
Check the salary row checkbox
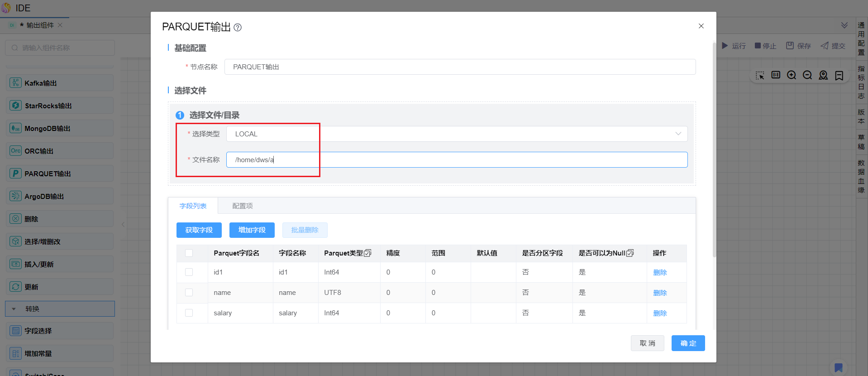coord(189,313)
